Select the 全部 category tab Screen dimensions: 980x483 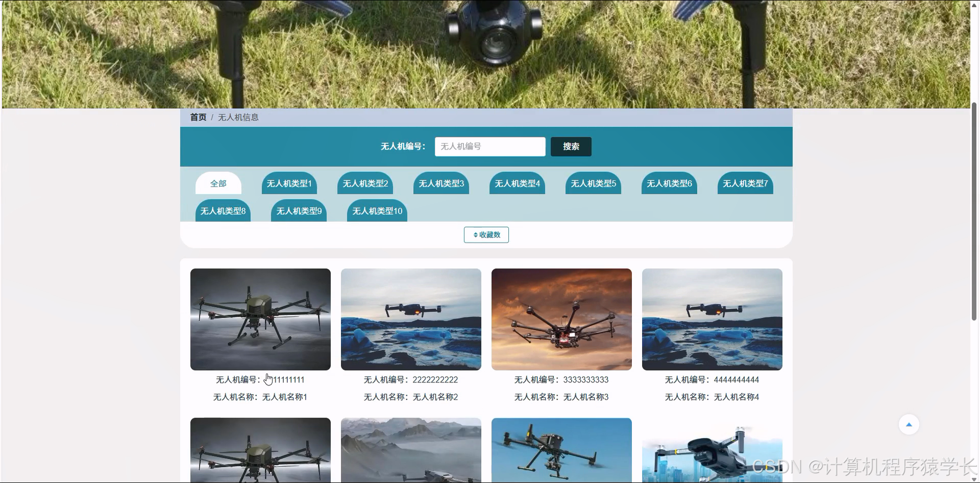click(218, 183)
